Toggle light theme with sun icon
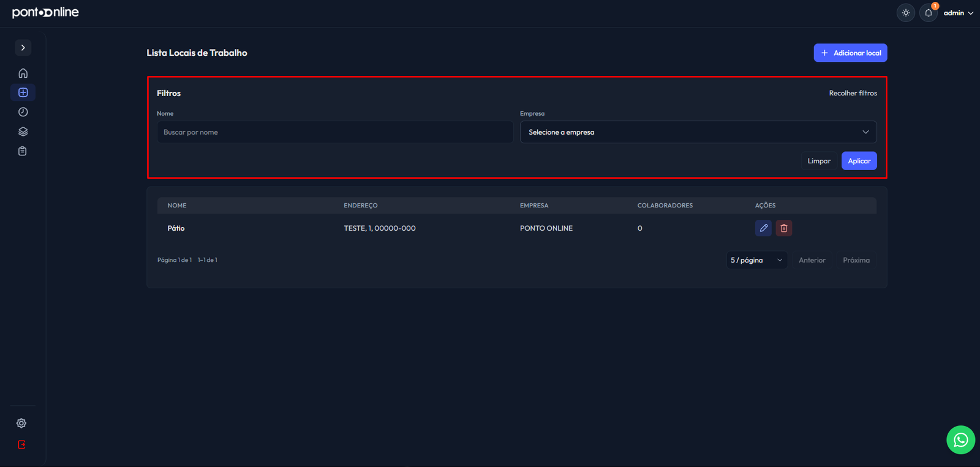The width and height of the screenshot is (980, 467). pos(906,13)
